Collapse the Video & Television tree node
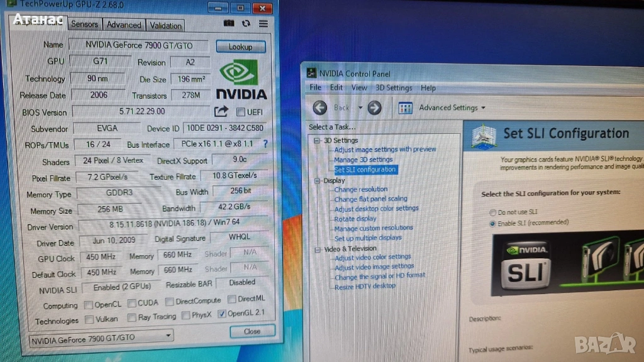The width and height of the screenshot is (644, 362). pyautogui.click(x=318, y=250)
